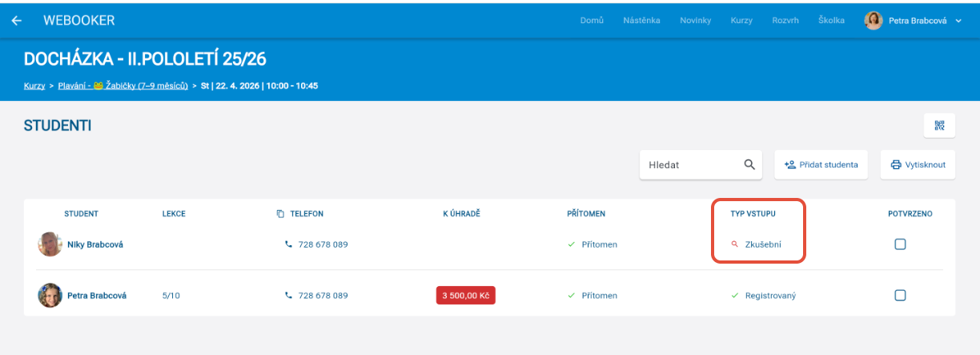Click the Přidat studenta button

click(x=821, y=164)
